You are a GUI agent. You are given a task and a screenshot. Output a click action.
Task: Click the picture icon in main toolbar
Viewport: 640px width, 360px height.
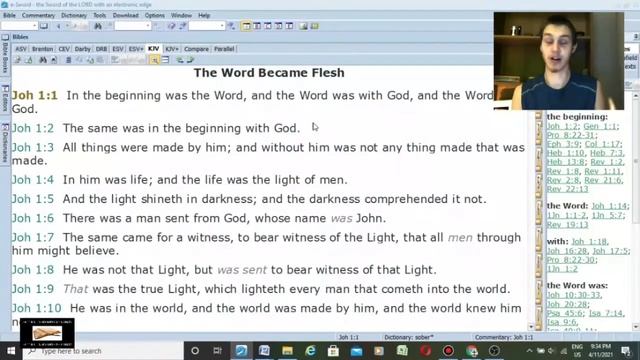(304, 26)
